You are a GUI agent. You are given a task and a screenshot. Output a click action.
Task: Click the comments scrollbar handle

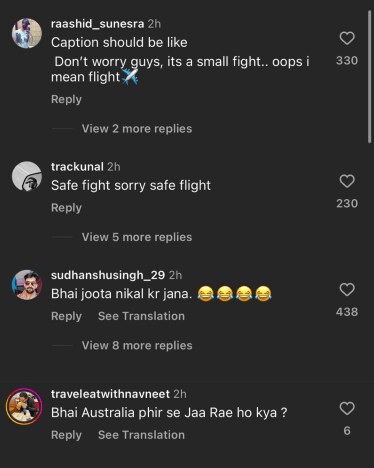(369, 77)
